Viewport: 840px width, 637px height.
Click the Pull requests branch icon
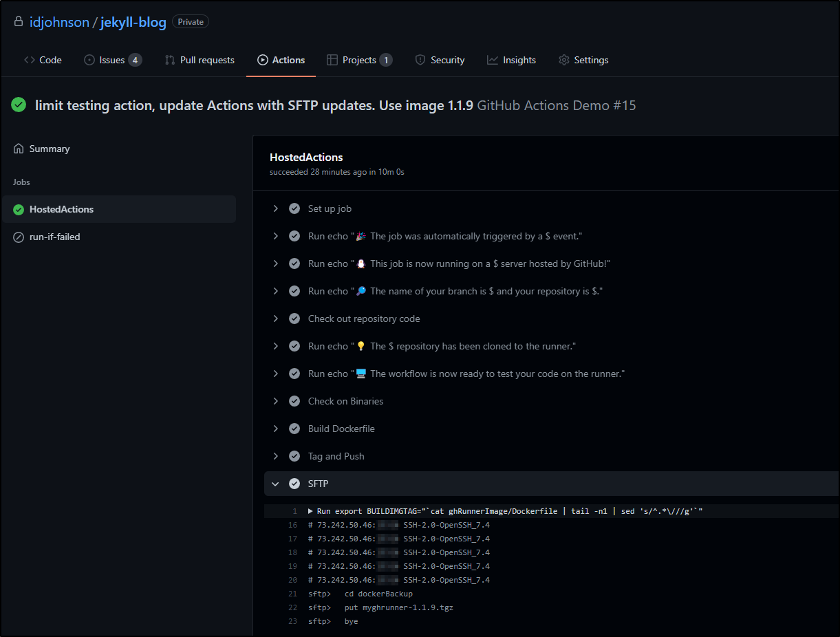pyautogui.click(x=170, y=60)
